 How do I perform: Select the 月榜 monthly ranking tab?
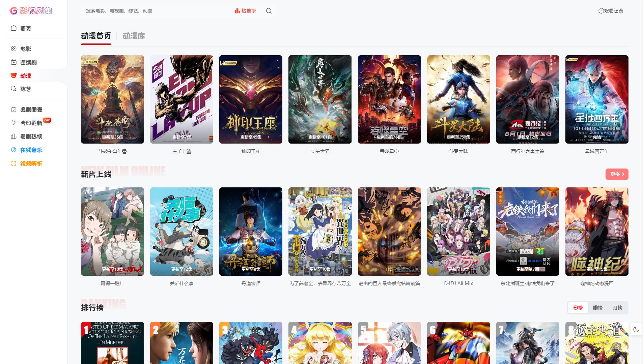tap(617, 308)
